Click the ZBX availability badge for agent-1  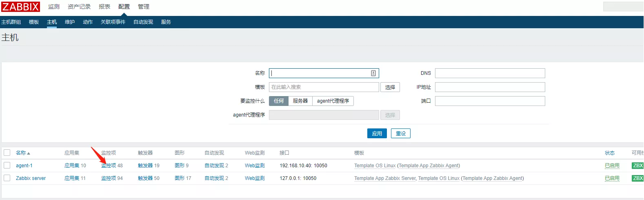click(637, 166)
